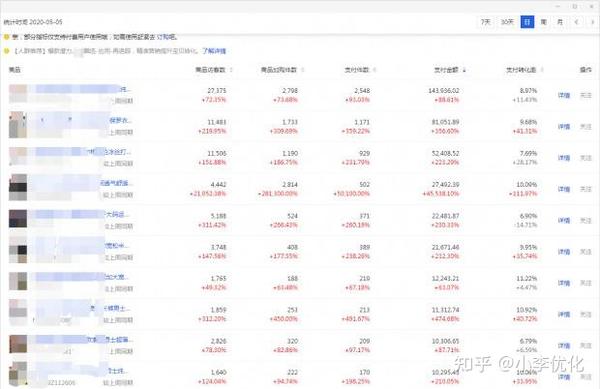Click 关注 for row with 2,826 visitors
The width and height of the screenshot is (600, 389).
click(586, 346)
